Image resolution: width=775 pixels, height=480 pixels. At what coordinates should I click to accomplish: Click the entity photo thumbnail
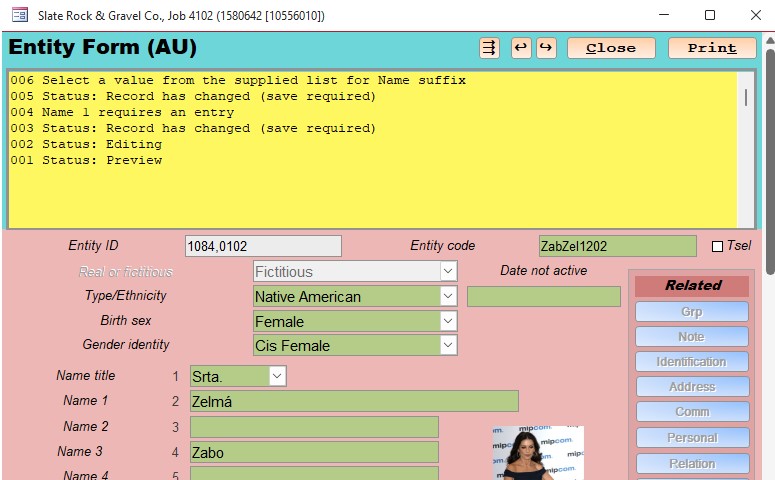click(x=537, y=453)
